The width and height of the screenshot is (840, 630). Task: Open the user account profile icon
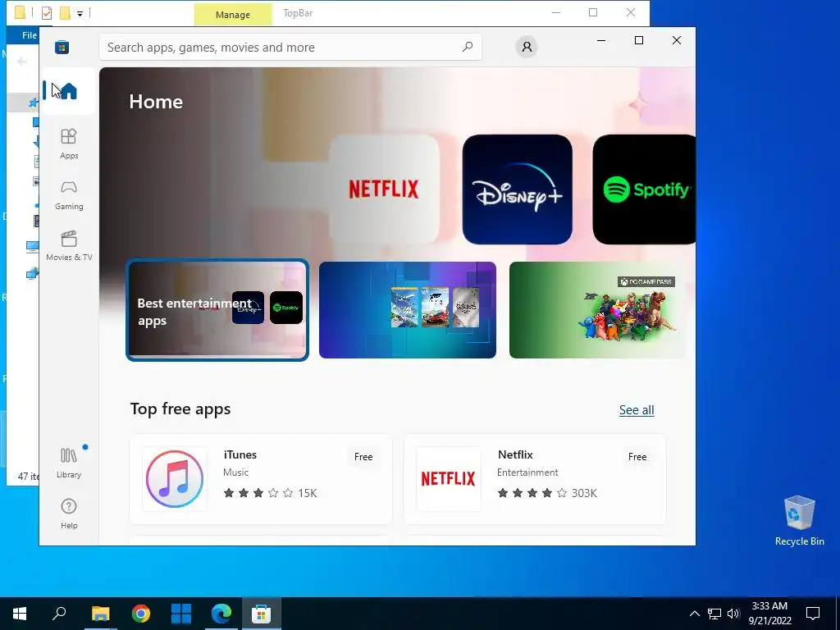tap(527, 47)
